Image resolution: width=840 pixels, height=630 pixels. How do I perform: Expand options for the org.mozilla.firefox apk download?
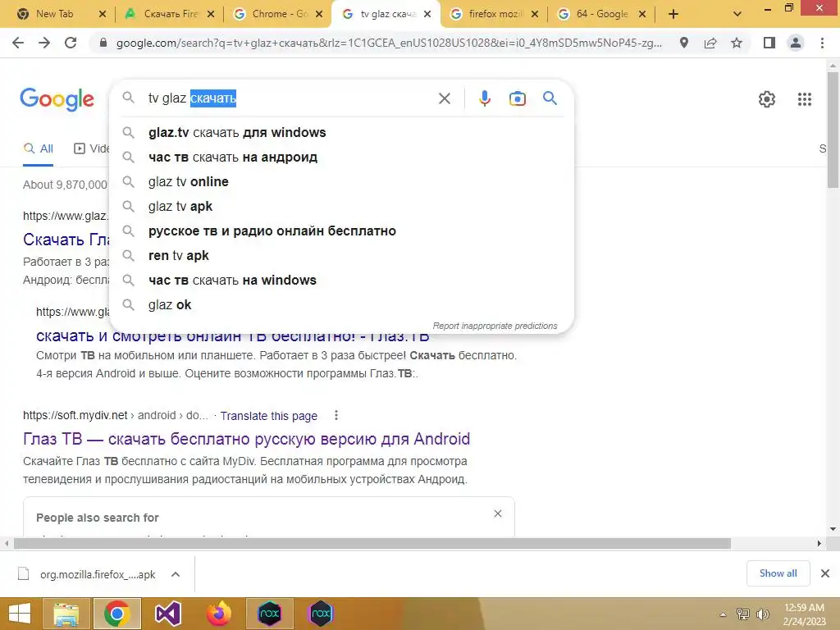pyautogui.click(x=176, y=574)
